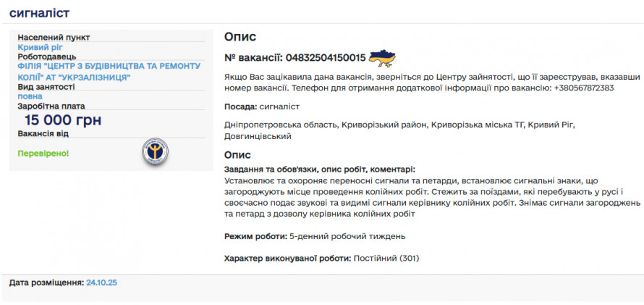Open the Кривий ріг location link
The image size is (644, 305).
point(41,47)
